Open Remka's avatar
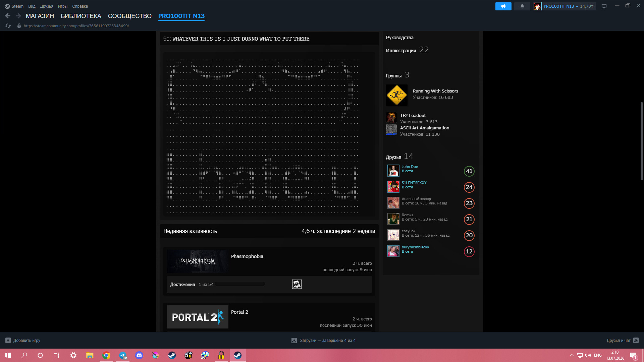The width and height of the screenshot is (644, 362). (393, 219)
